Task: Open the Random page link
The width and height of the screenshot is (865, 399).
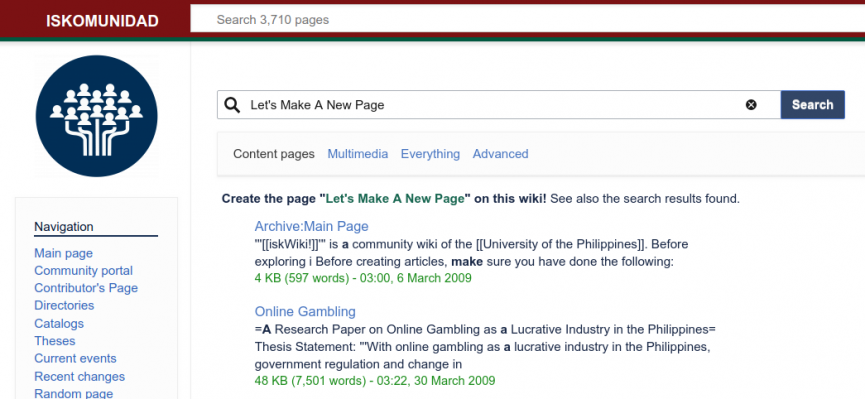Action: [x=74, y=393]
